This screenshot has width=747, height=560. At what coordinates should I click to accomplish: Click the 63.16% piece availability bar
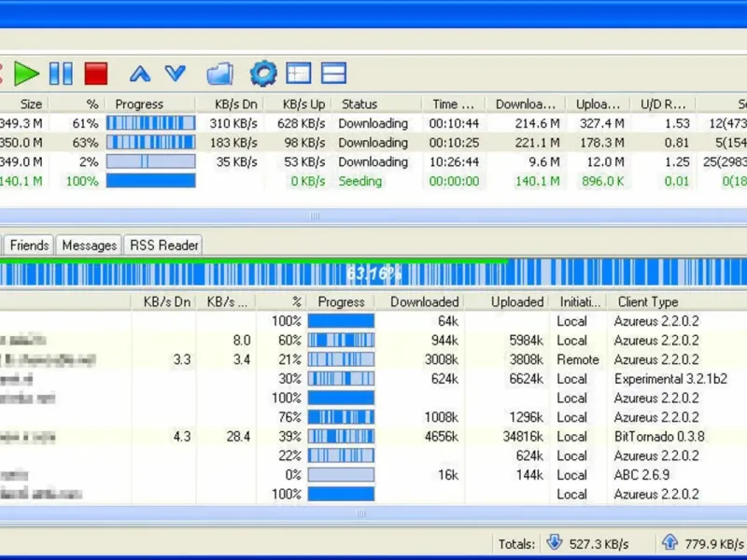click(373, 273)
